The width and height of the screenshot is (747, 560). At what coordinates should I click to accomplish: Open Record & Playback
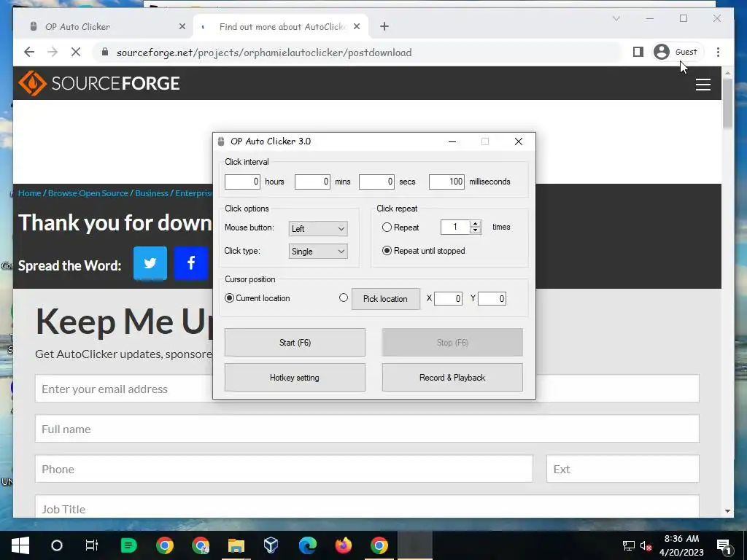click(452, 378)
